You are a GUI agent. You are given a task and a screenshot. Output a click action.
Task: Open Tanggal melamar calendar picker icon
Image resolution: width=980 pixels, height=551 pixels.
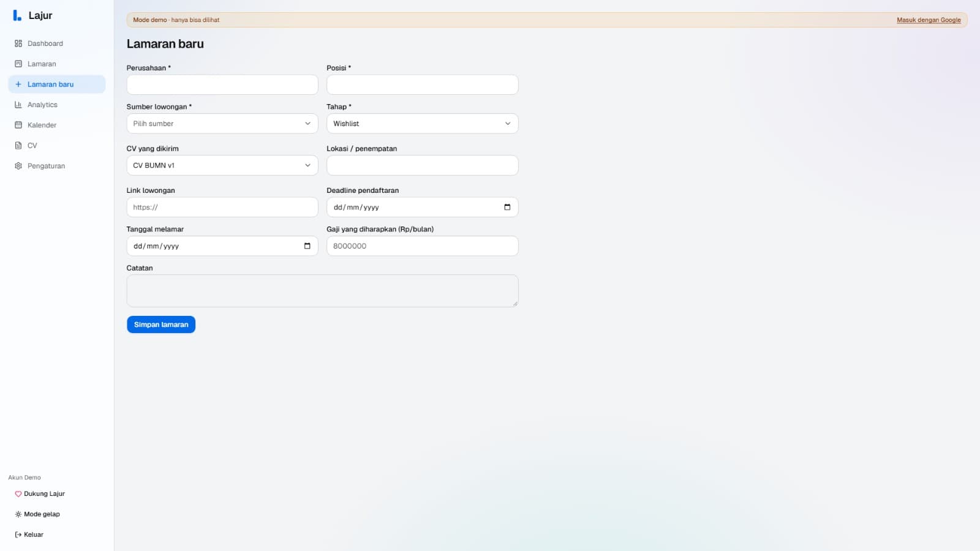coord(307,246)
